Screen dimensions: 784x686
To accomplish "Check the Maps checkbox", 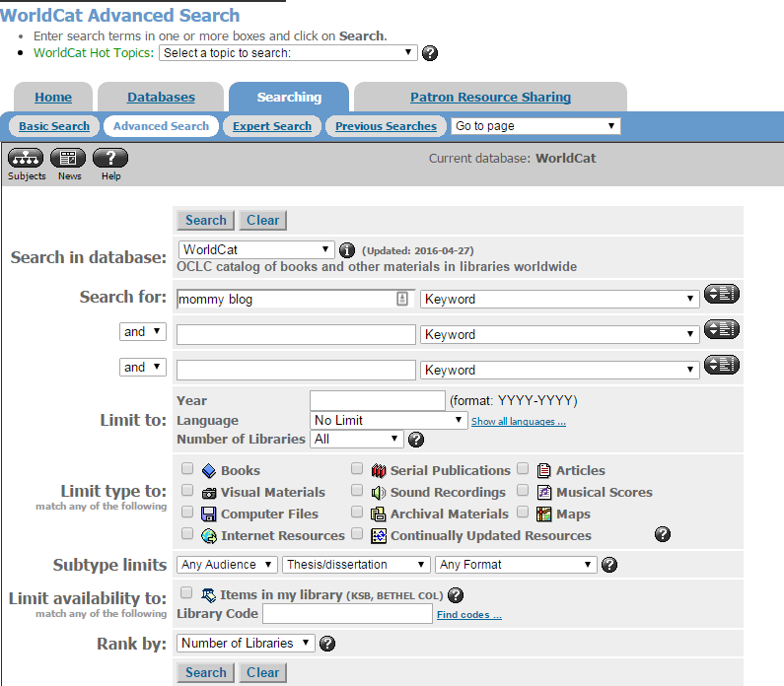I will point(523,512).
